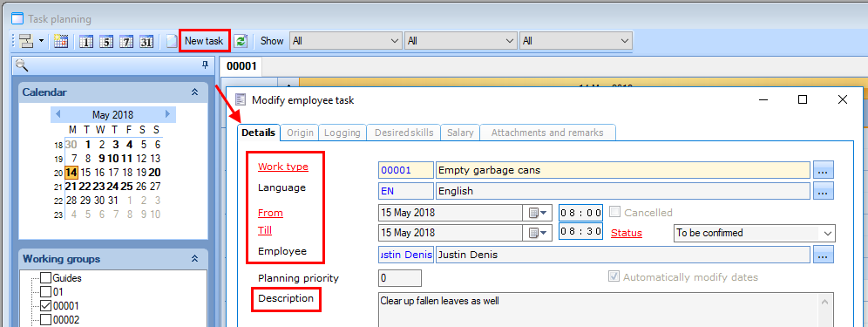Collapse the Calendar panel
The width and height of the screenshot is (868, 327).
pyautogui.click(x=194, y=92)
